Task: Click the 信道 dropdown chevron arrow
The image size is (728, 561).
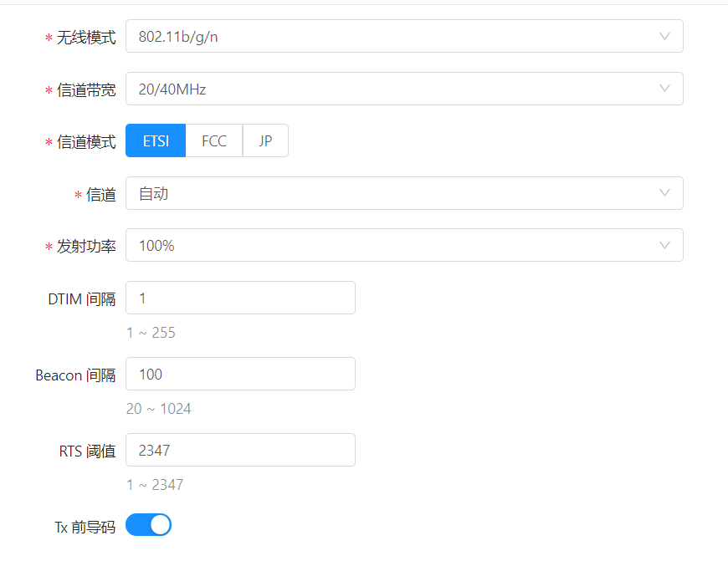Action: [x=664, y=194]
